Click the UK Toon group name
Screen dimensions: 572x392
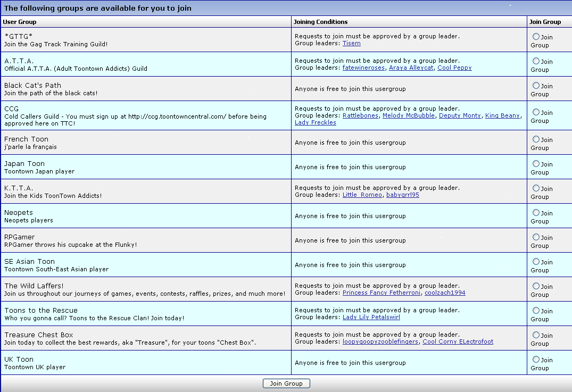(19, 359)
